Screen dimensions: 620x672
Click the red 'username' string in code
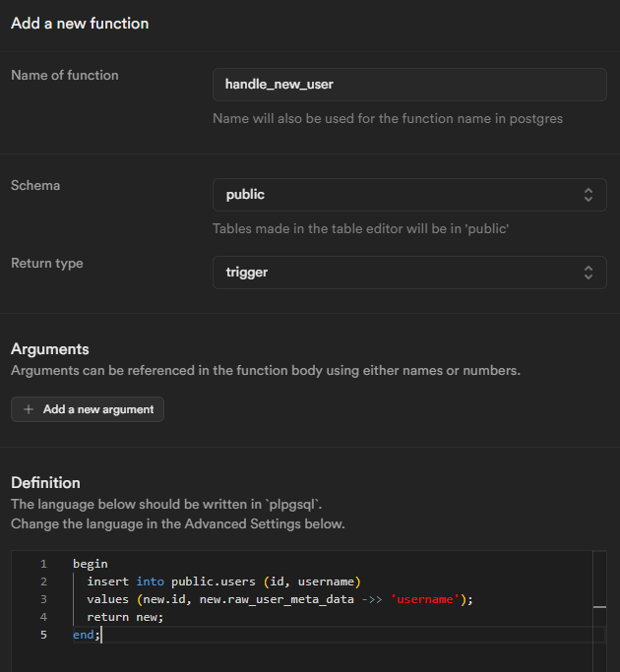pyautogui.click(x=428, y=599)
